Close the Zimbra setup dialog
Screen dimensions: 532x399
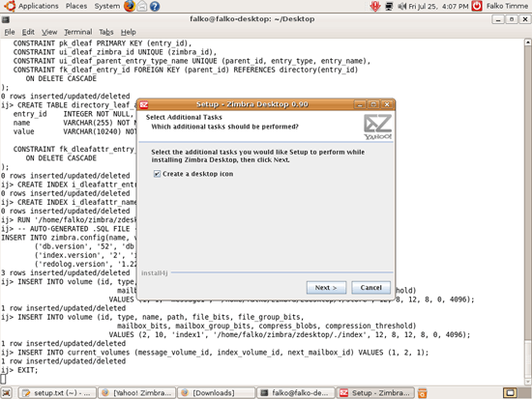coord(387,104)
